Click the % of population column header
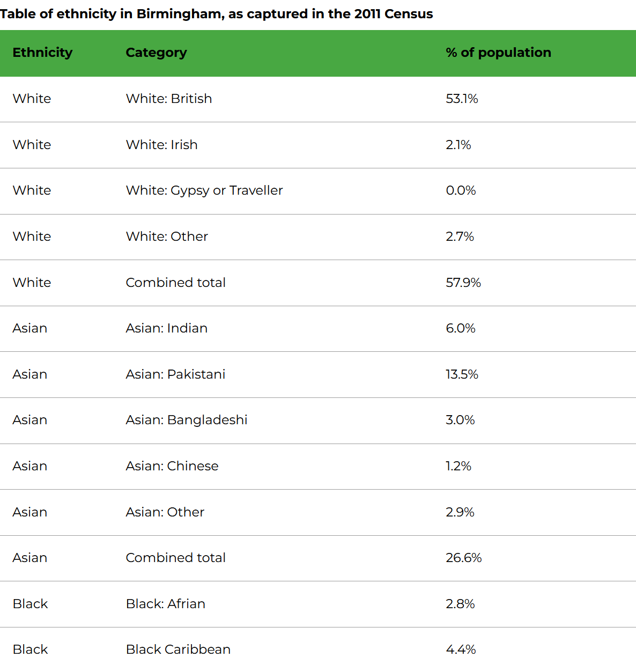This screenshot has height=672, width=636. (498, 53)
